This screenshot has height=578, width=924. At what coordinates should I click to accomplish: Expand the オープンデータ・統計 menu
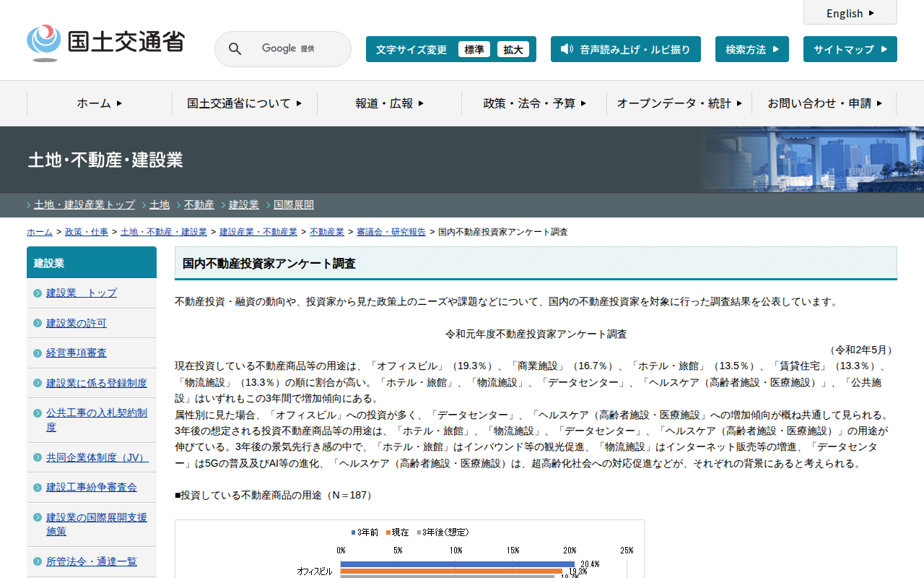click(679, 103)
